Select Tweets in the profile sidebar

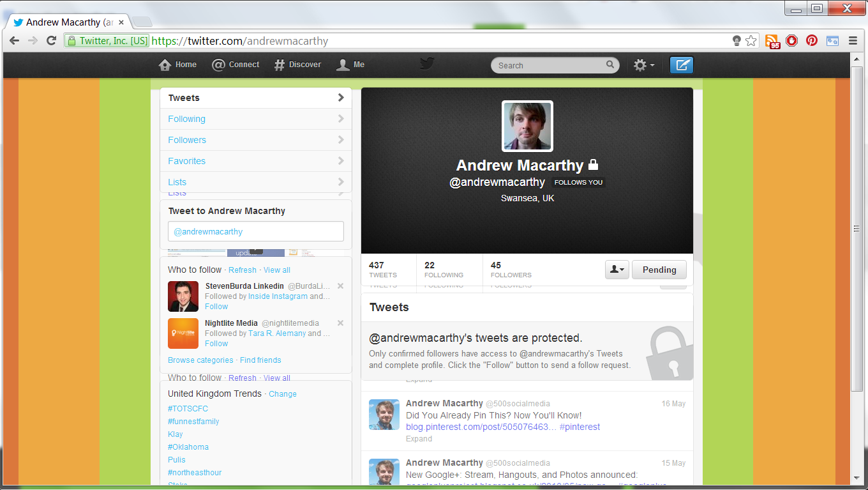tap(256, 98)
